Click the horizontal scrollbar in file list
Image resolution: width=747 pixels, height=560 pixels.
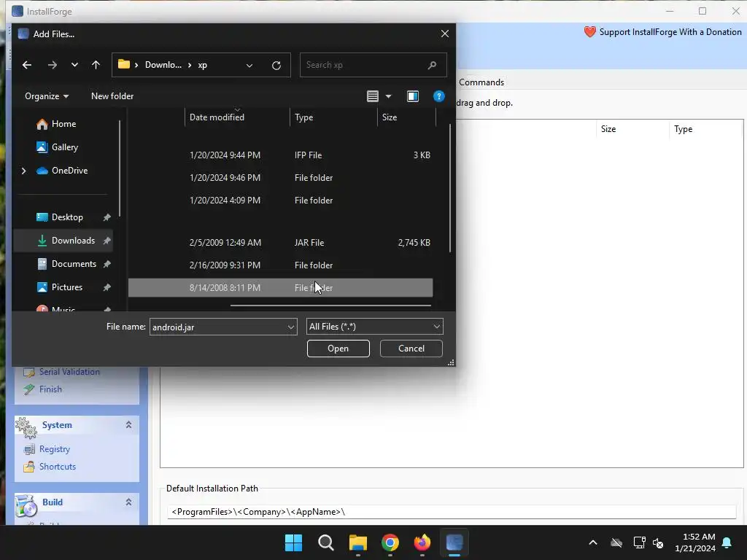click(x=330, y=306)
